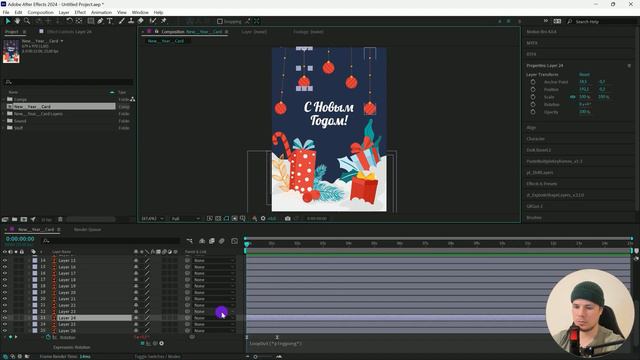The image size is (640, 360).
Task: Open the parent dropdown for Layer 26
Action: tap(214, 331)
